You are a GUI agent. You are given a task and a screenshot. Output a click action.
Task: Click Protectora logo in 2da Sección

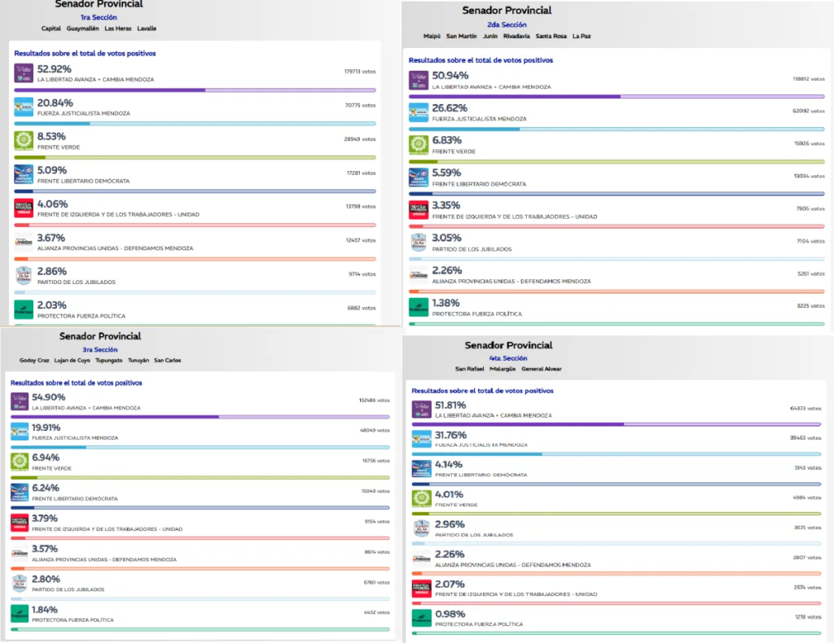[x=419, y=308]
